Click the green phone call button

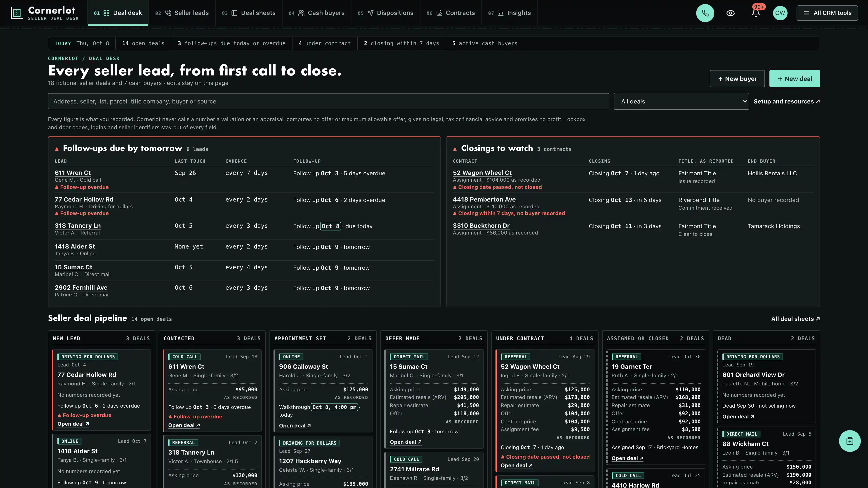tap(705, 13)
